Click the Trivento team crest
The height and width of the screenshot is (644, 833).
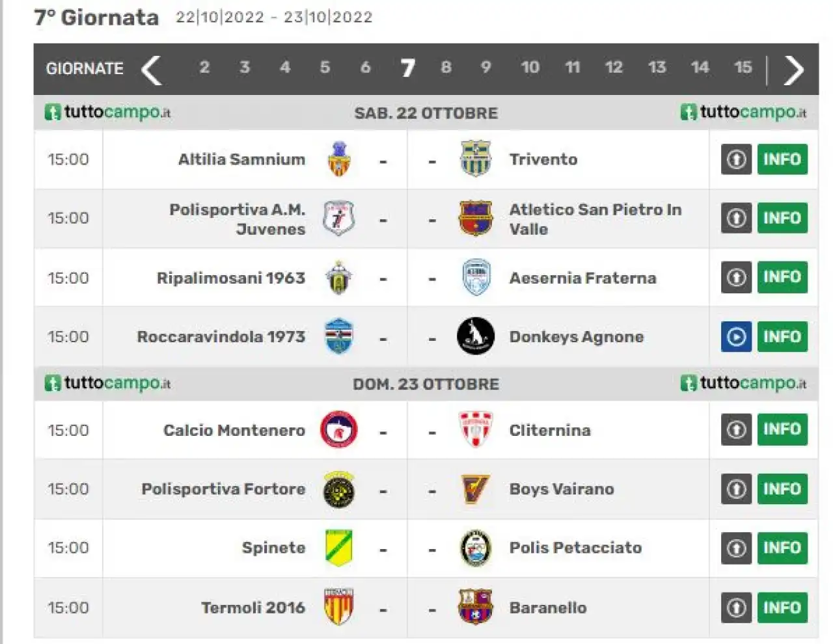476,159
